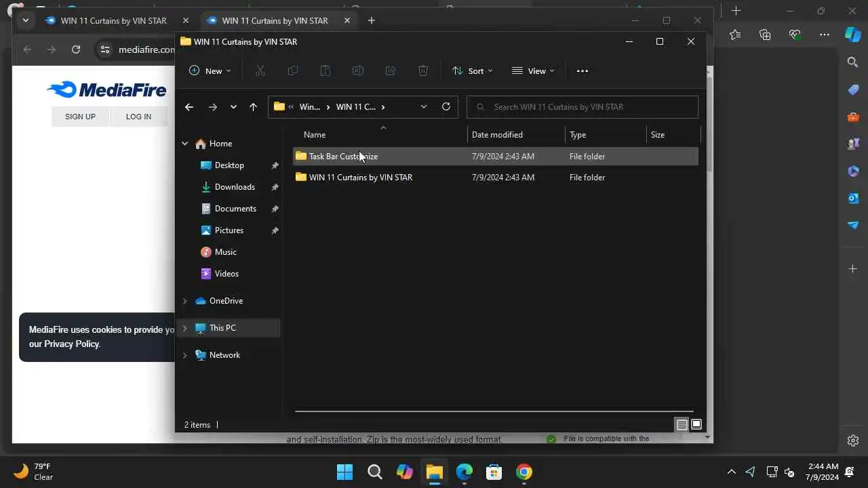The image size is (868, 488).
Task: Expand the OneDrive tree node
Action: 184,301
